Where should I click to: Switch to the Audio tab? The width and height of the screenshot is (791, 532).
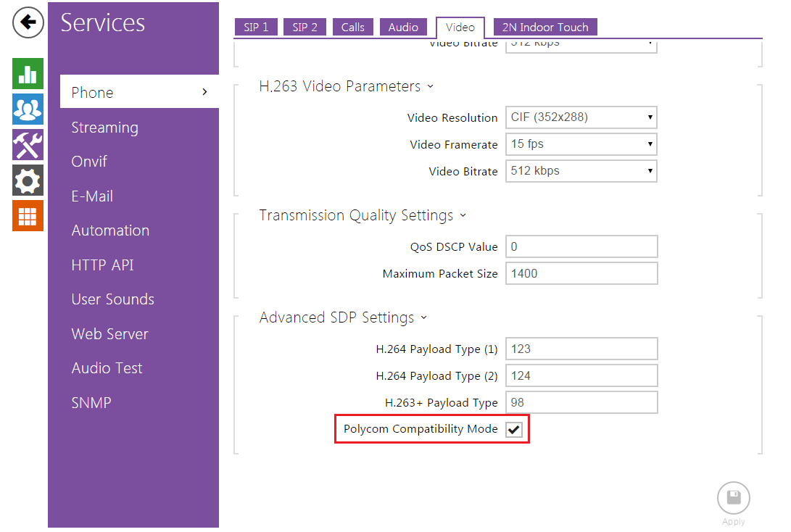point(403,28)
